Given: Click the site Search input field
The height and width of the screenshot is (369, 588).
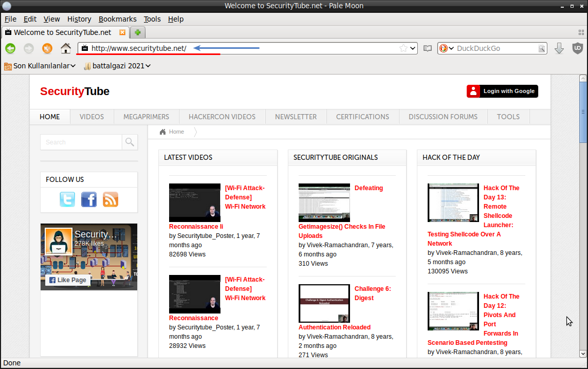Looking at the screenshot, I should [81, 142].
